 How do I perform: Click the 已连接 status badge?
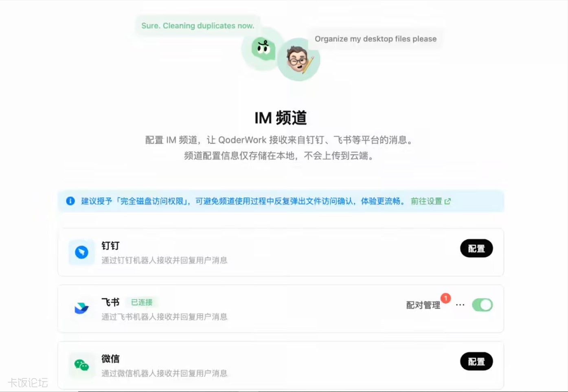142,302
